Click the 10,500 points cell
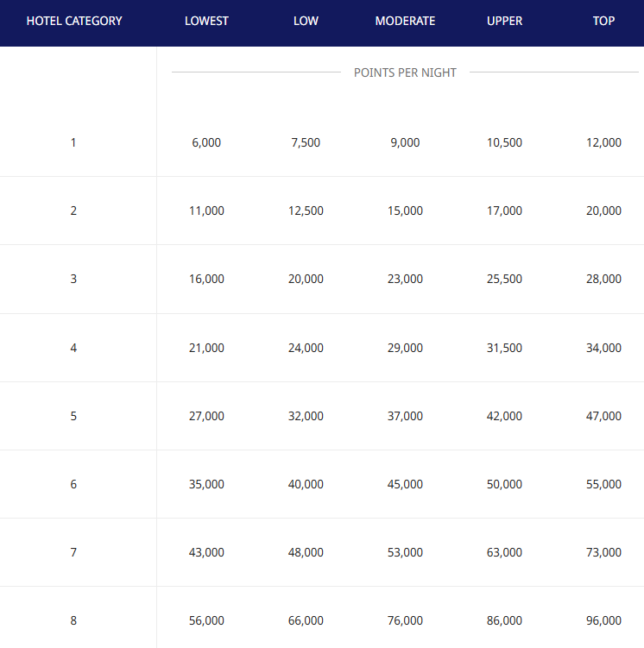 click(x=504, y=142)
